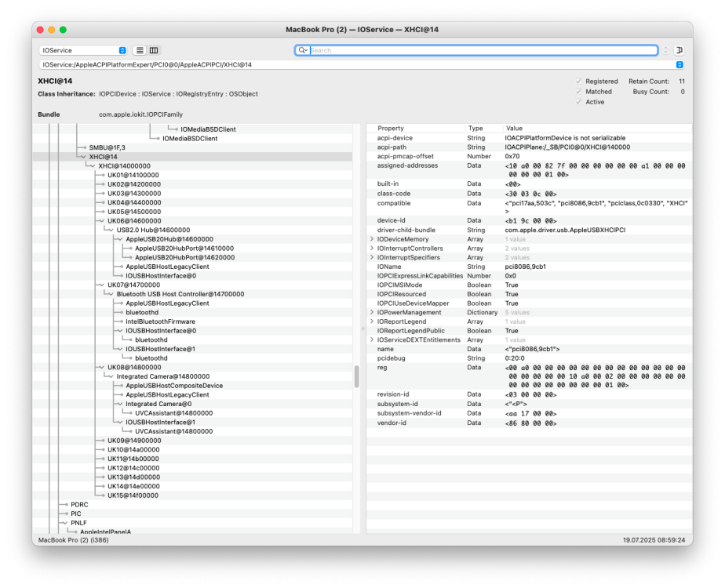Select IOUSBHostInterface@1 under Bluetooth controller

160,349
